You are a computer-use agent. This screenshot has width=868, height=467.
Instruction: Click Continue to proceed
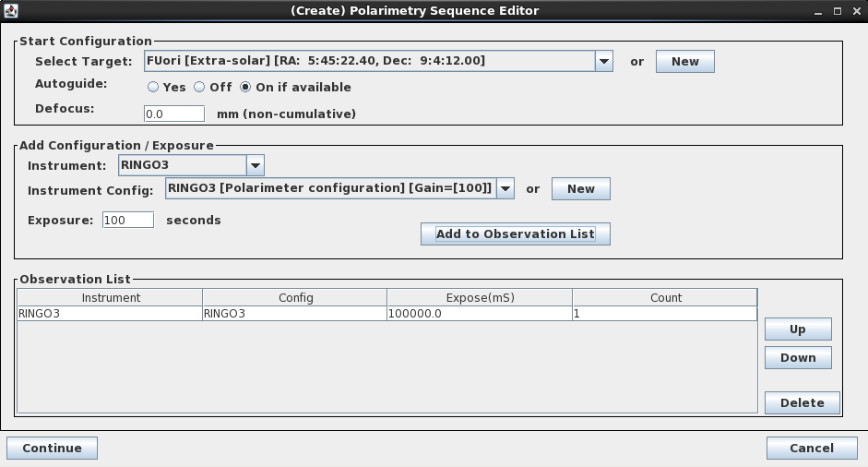point(52,449)
